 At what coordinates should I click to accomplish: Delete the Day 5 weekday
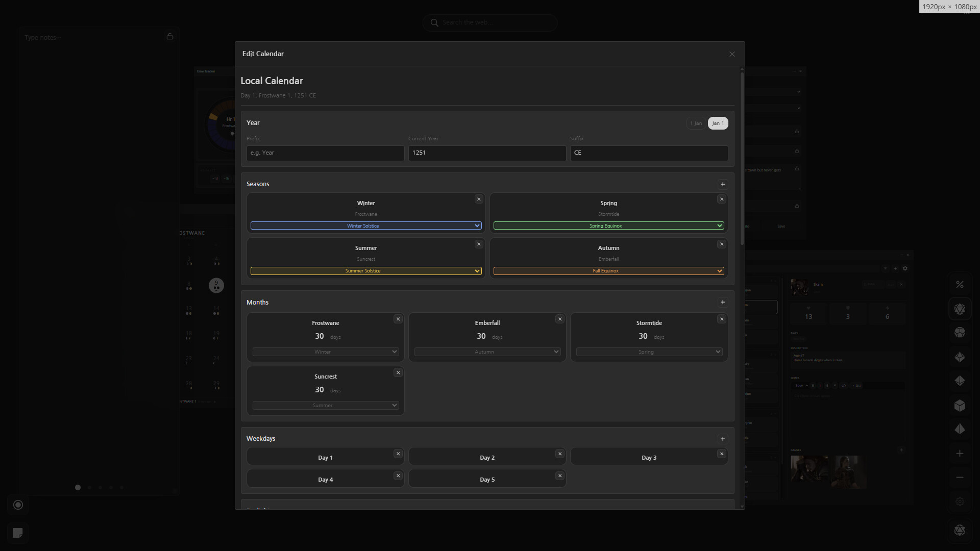click(x=559, y=476)
